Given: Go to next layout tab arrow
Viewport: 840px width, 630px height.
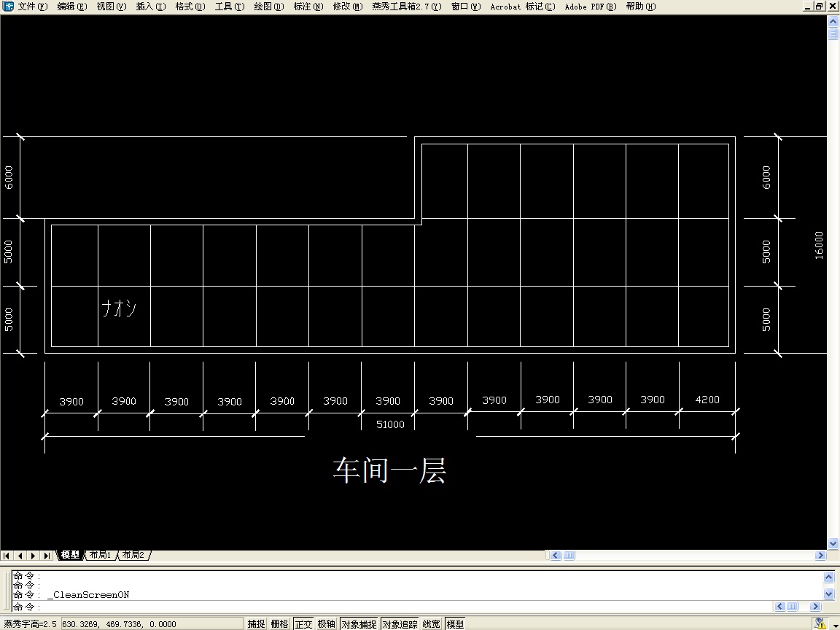Looking at the screenshot, I should coord(34,556).
